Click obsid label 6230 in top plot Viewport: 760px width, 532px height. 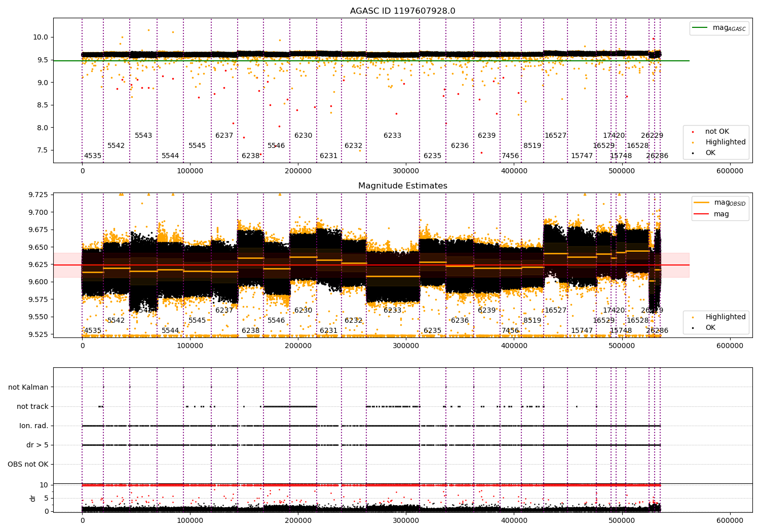click(x=303, y=136)
